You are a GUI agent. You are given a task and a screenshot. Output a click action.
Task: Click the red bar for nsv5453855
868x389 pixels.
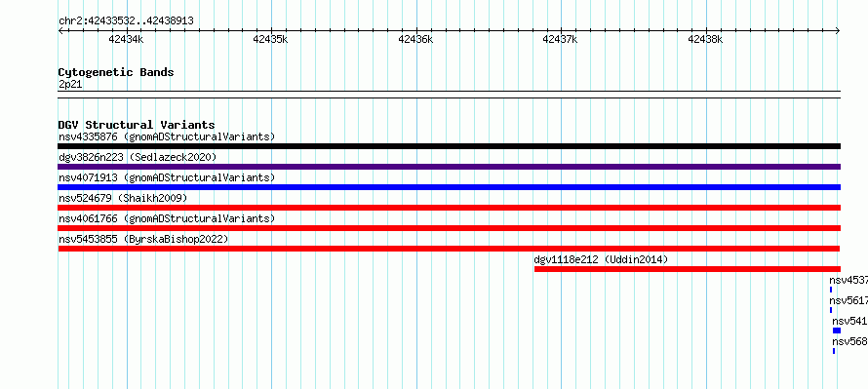click(x=449, y=249)
